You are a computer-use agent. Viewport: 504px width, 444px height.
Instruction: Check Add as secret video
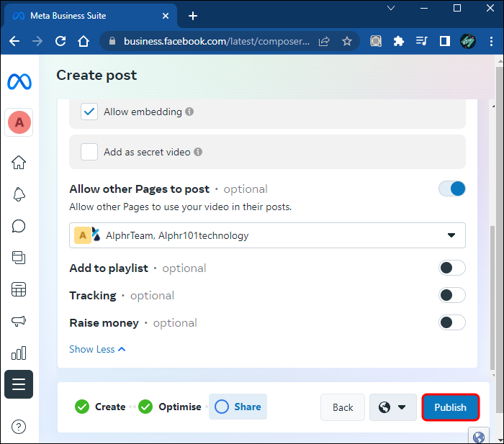point(89,152)
